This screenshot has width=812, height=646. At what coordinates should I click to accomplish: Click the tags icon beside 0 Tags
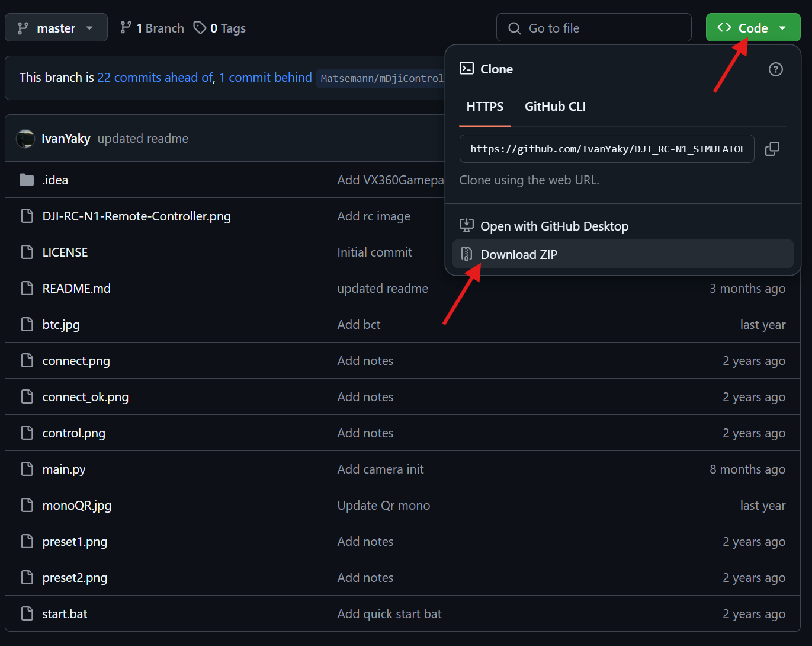(x=200, y=28)
